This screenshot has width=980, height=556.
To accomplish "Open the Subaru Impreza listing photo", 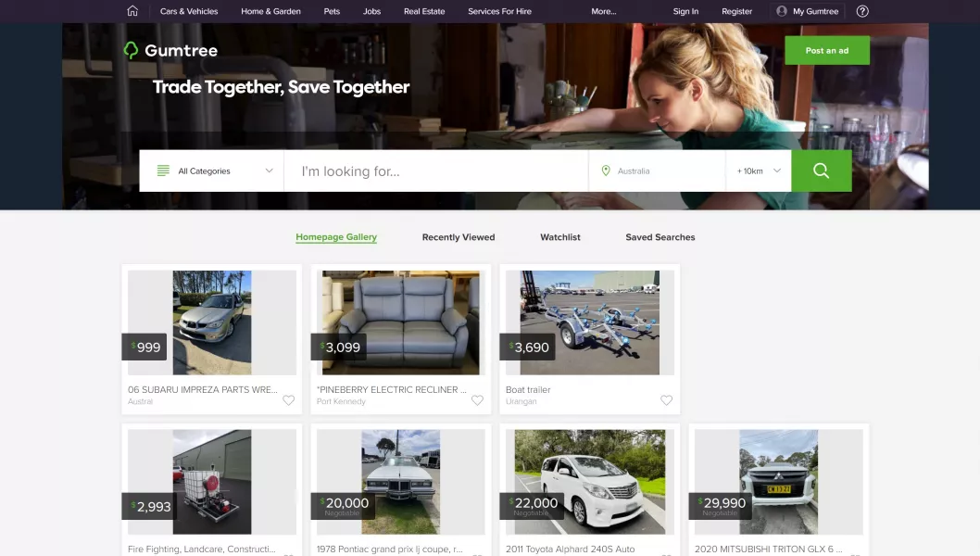I will click(212, 322).
